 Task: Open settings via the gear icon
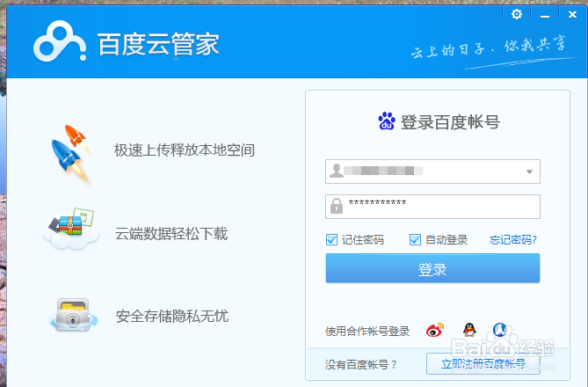pyautogui.click(x=517, y=14)
